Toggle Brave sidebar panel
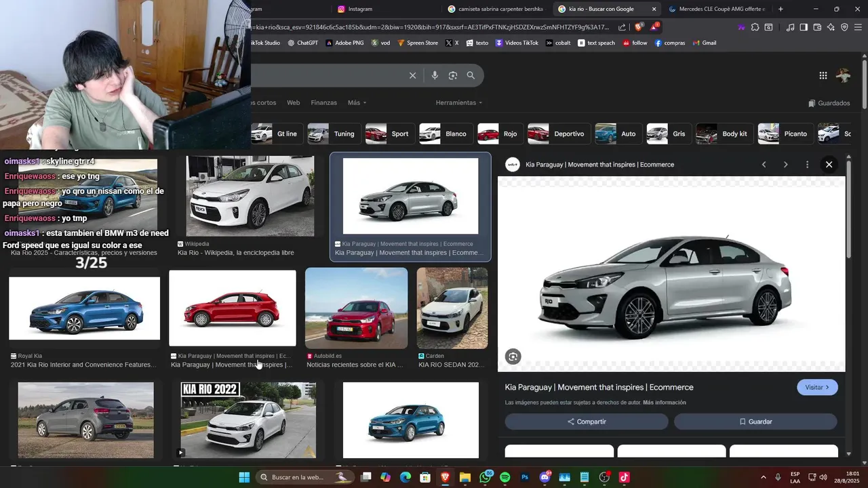Screen dimensions: 868x488 pyautogui.click(x=804, y=27)
